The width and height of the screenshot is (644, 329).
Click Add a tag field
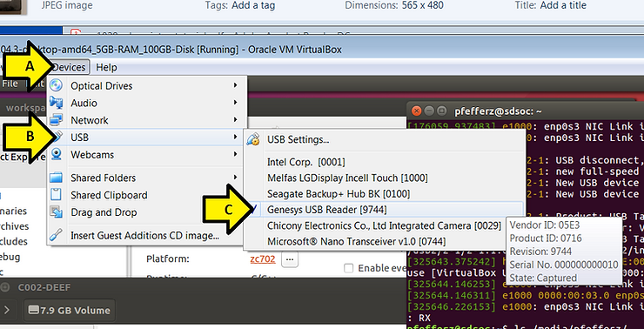[253, 6]
